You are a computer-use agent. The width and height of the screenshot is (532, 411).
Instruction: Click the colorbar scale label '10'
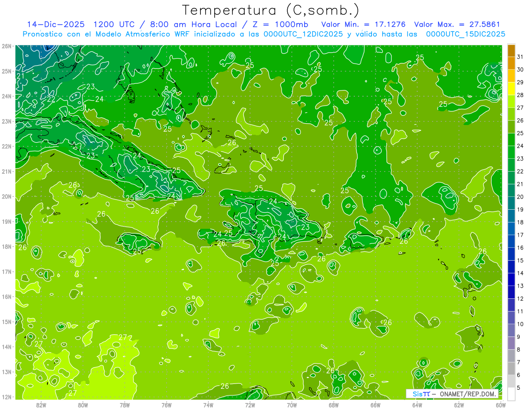(520, 324)
